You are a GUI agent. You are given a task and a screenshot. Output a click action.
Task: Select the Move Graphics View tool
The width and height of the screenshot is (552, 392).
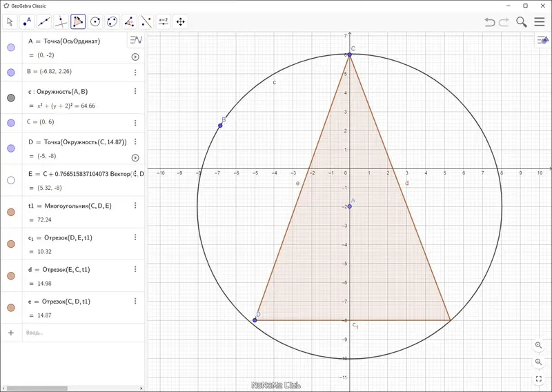(x=180, y=22)
